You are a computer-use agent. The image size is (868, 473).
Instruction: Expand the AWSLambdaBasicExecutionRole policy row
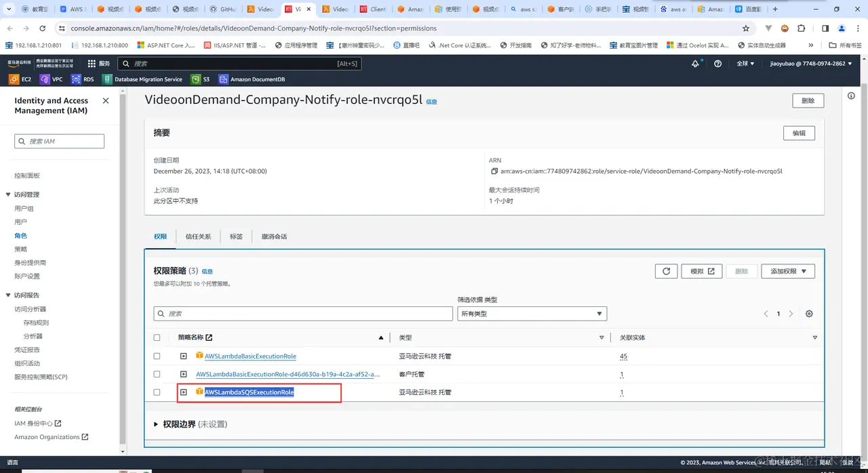click(183, 356)
